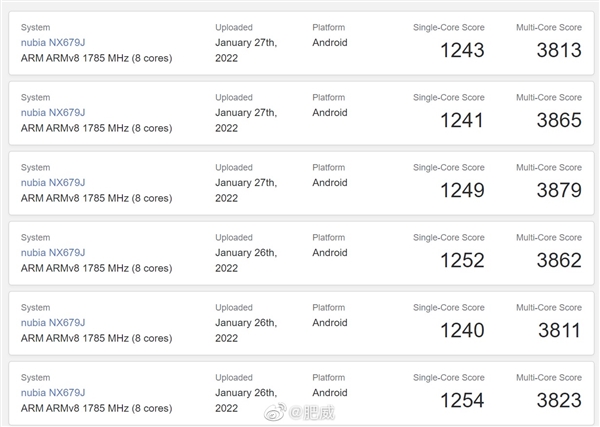
Task: Open nubia NX679J link with score 1252
Action: [x=53, y=253]
